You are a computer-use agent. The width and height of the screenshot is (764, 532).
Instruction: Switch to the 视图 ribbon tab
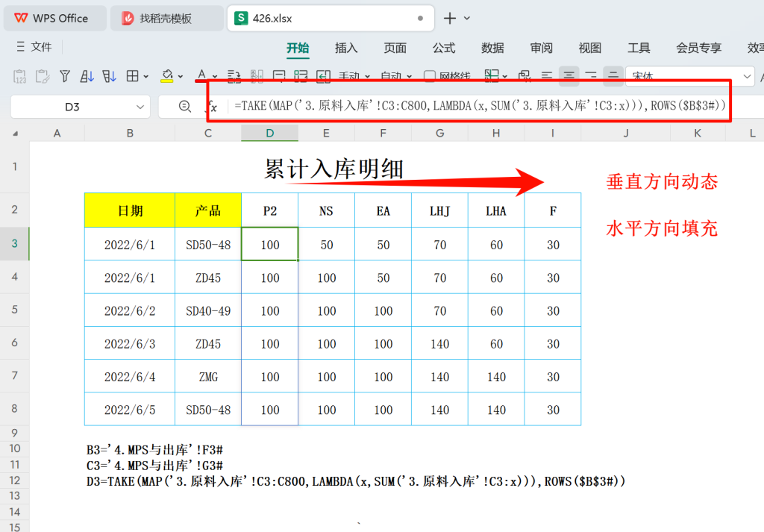(590, 48)
